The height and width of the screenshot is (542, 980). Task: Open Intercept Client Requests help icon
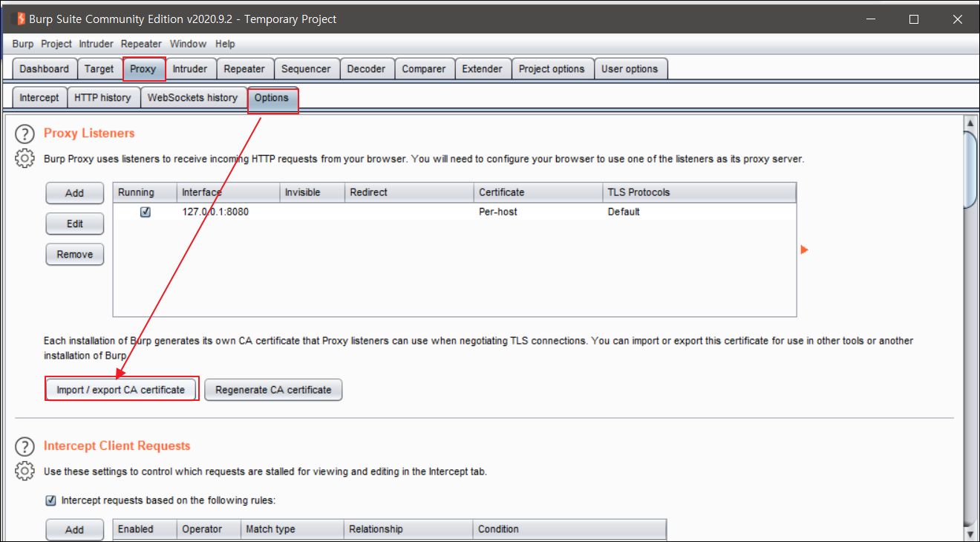click(25, 446)
